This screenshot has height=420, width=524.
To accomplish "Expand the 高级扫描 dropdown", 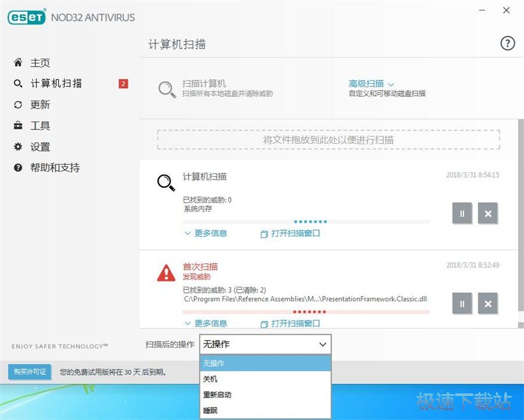I will [371, 84].
